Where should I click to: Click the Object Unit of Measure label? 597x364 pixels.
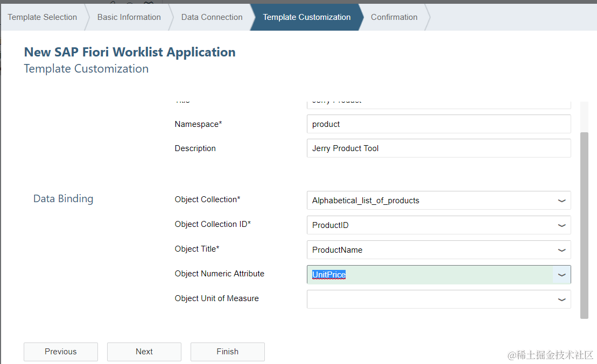[x=216, y=298]
